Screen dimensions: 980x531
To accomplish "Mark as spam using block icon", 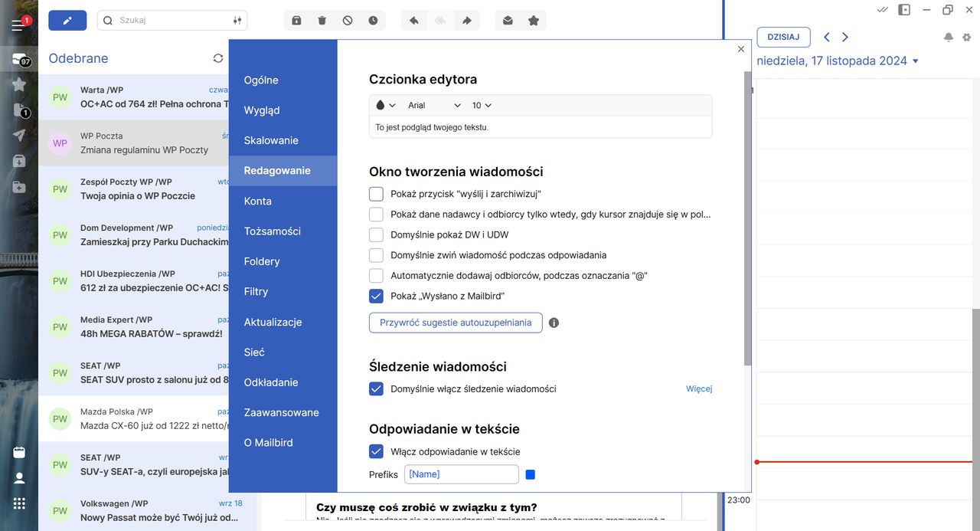I will coord(348,21).
